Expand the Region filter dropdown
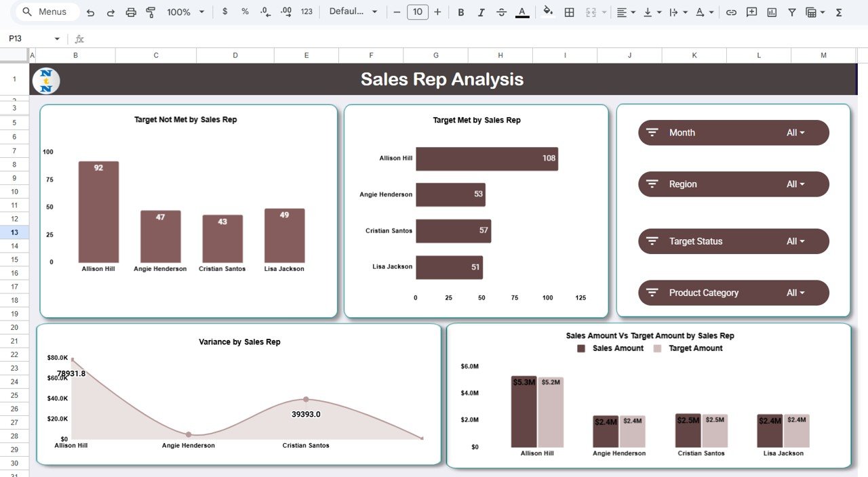Viewport: 868px width, 477px height. [x=795, y=184]
